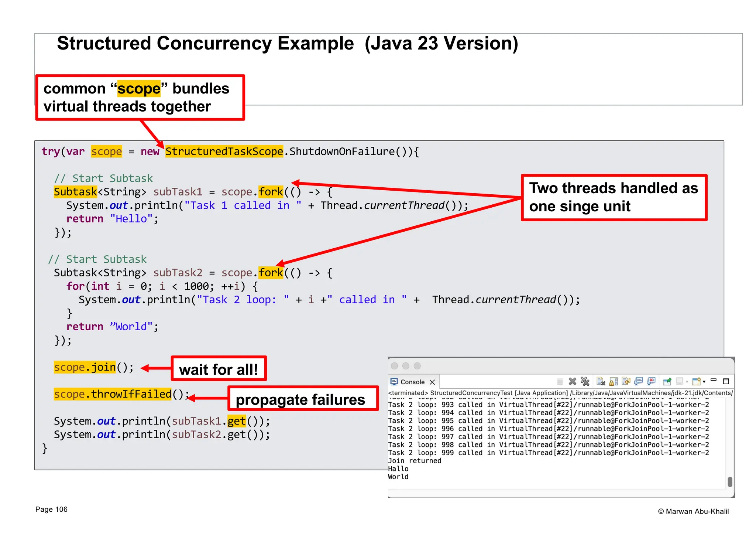Maximize the Console view panel

coord(726,381)
